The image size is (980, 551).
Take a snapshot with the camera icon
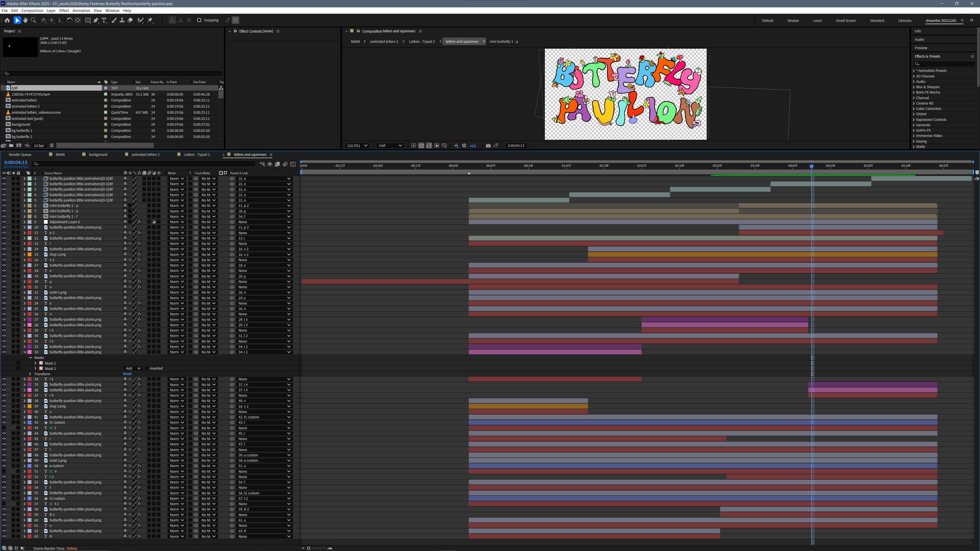[x=488, y=145]
